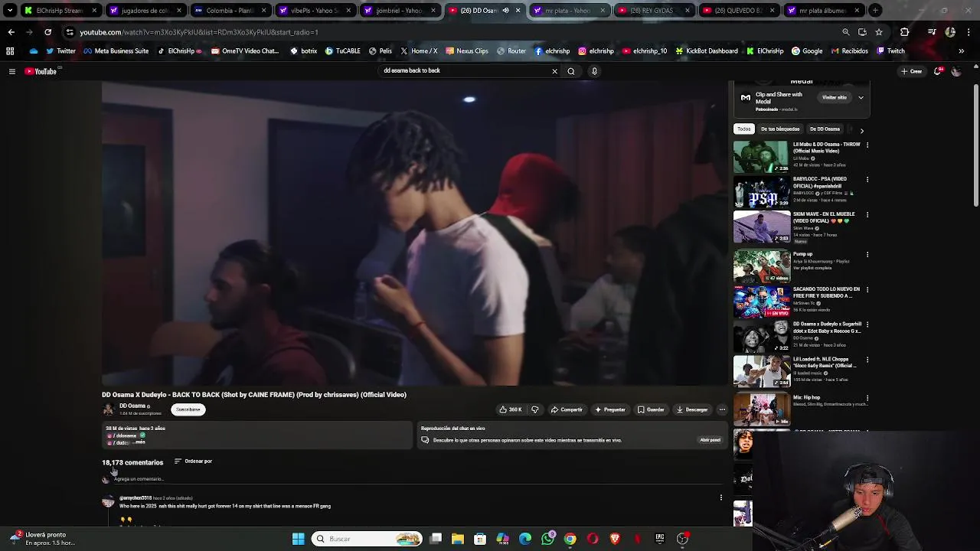Clear the YouTube search box text
980x551 pixels.
point(554,71)
